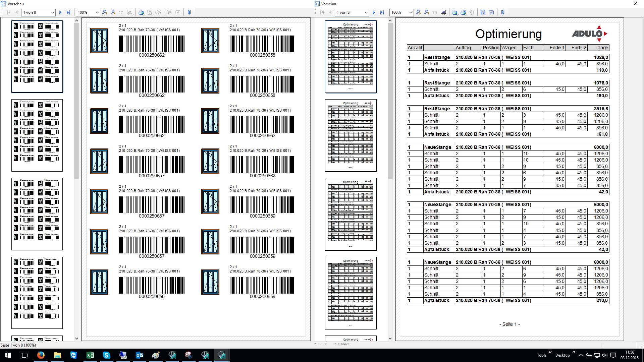This screenshot has height=362, width=644.
Task: Close the preview window
Action: (636, 3)
